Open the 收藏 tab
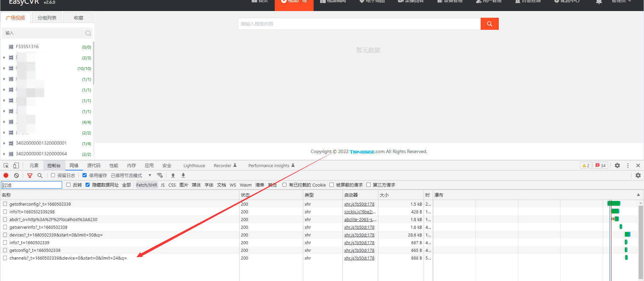This screenshot has width=644, height=281. (78, 18)
